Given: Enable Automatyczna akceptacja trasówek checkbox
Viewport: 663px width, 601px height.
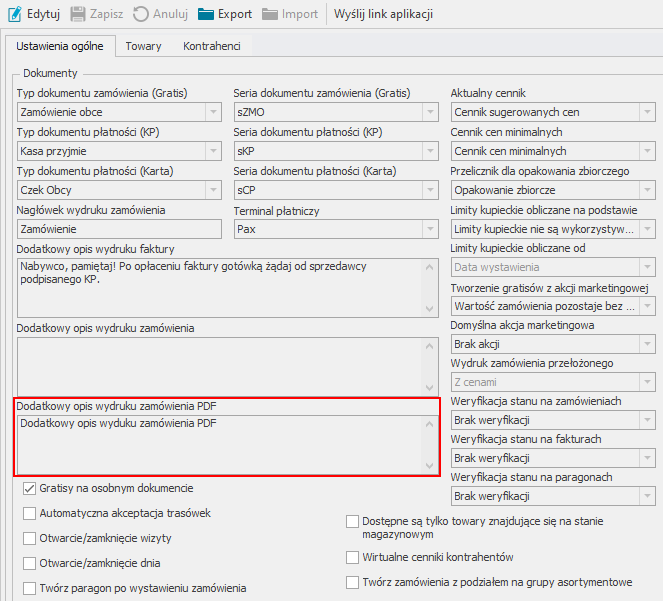Looking at the screenshot, I should pos(29,513).
